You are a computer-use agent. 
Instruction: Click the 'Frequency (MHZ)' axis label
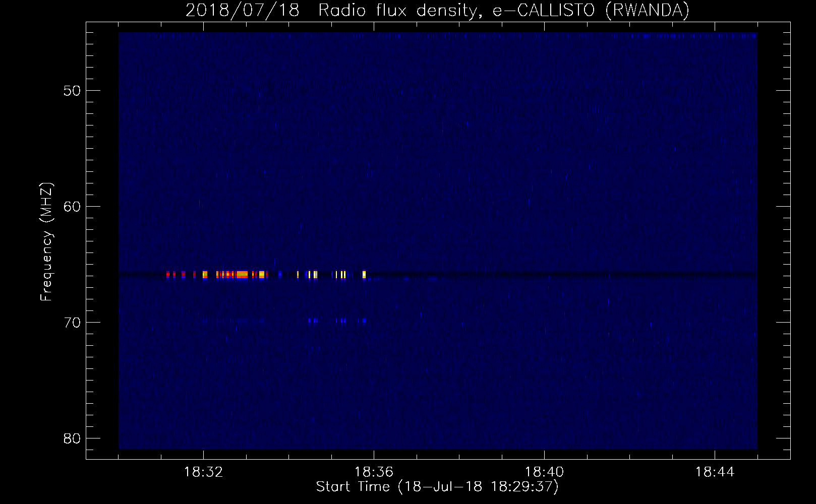click(46, 242)
